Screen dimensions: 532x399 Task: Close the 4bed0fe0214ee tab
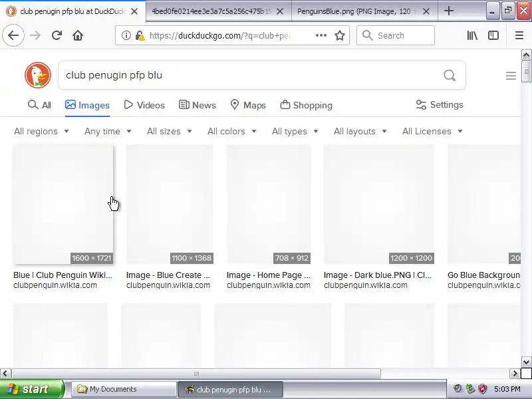pos(280,11)
